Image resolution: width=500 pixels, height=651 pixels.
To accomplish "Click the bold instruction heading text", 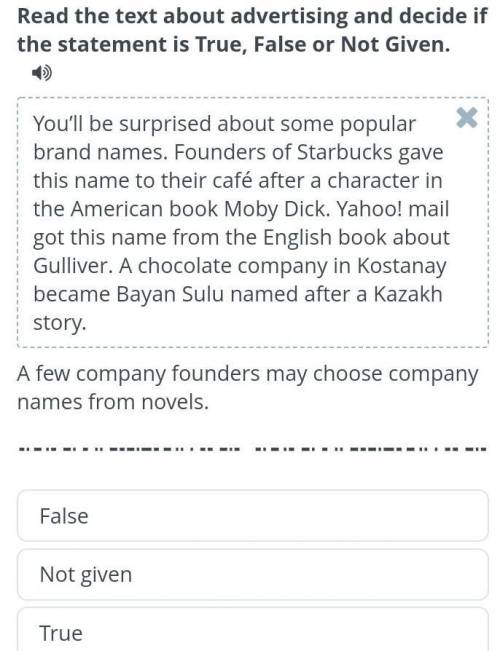I will click(252, 30).
